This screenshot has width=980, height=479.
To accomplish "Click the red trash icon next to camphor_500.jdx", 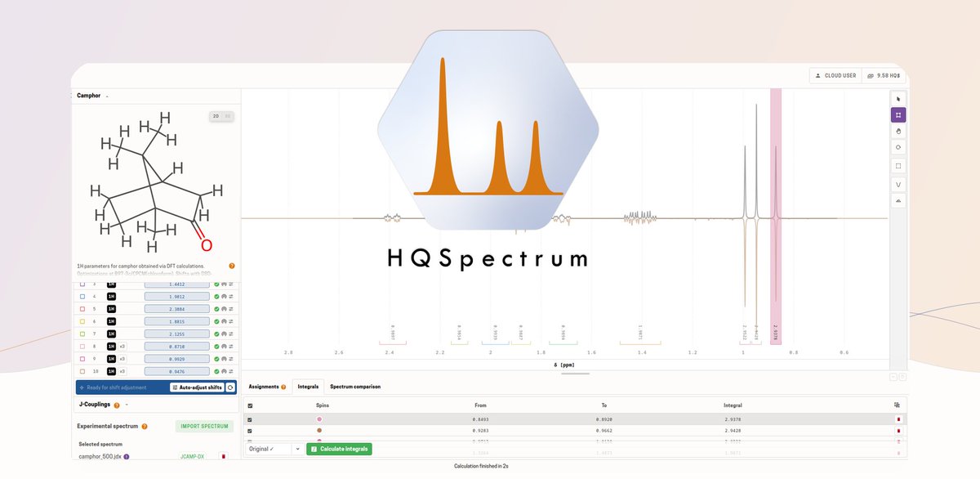I will click(223, 457).
